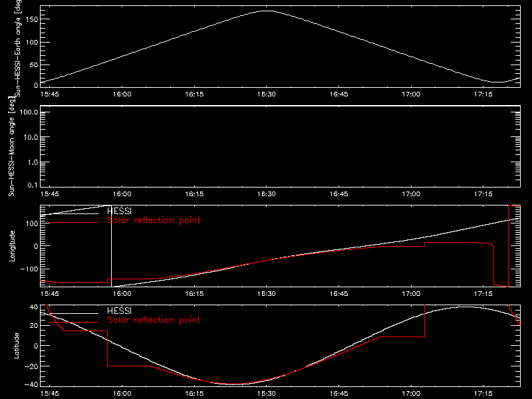Click the 50 tick on Earth angle axis

pos(34,65)
